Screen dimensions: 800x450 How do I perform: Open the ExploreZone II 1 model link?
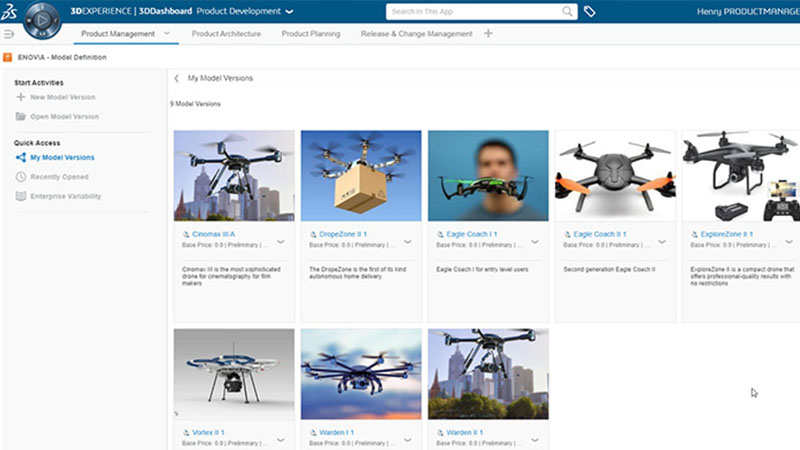(x=727, y=234)
